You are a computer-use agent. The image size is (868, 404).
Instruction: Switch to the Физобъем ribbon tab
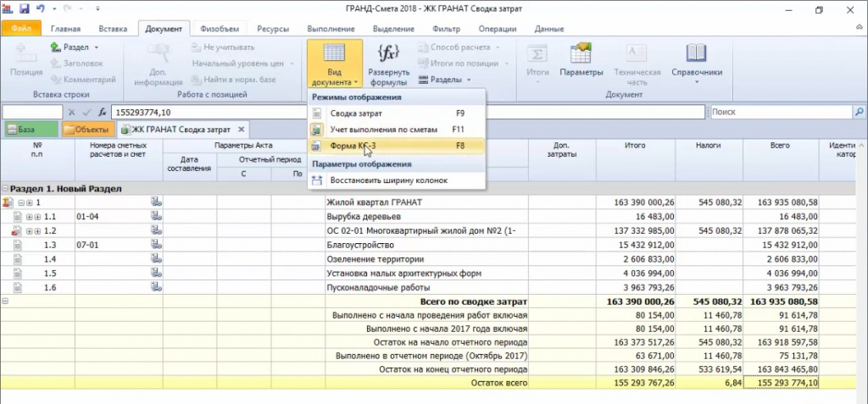click(220, 29)
